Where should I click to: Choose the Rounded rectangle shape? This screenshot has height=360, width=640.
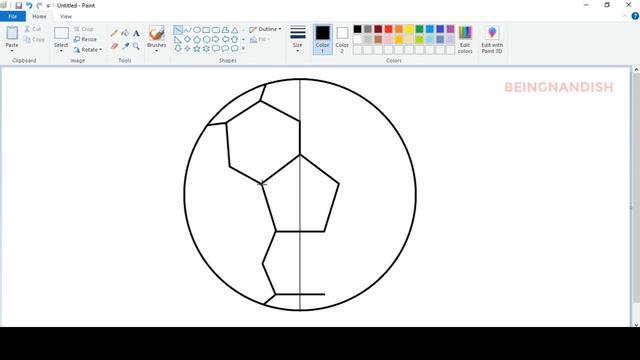[x=216, y=30]
